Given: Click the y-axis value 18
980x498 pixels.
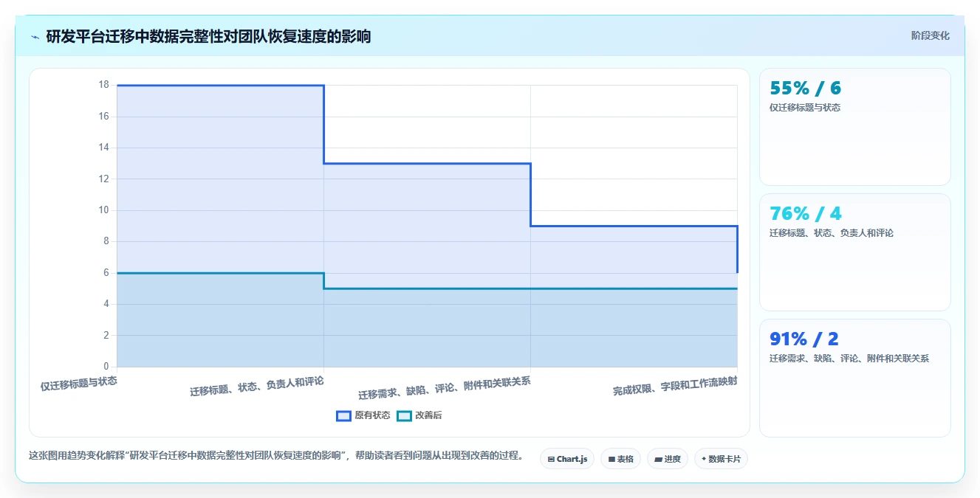Looking at the screenshot, I should click(x=103, y=85).
